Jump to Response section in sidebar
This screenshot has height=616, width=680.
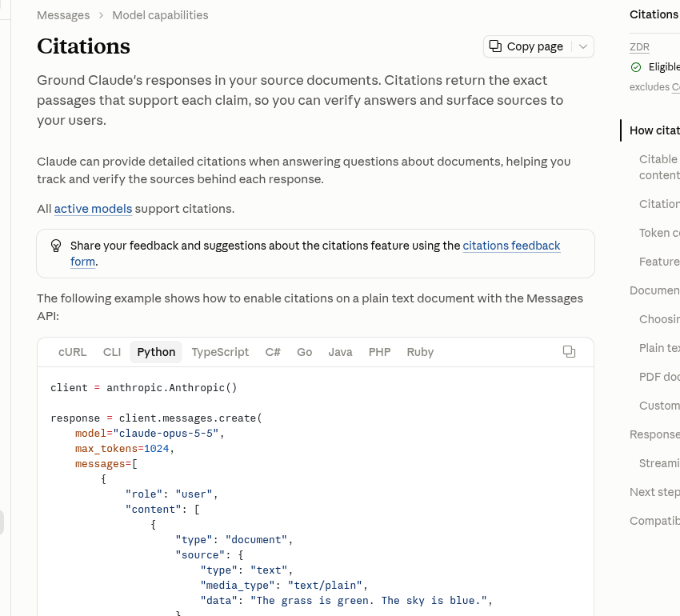click(x=655, y=434)
